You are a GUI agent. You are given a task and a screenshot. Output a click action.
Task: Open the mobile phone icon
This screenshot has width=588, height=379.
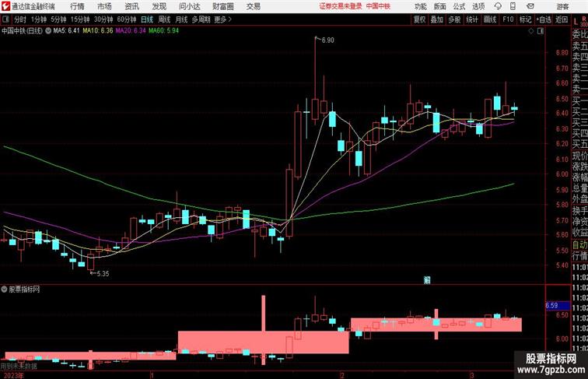[x=513, y=6]
